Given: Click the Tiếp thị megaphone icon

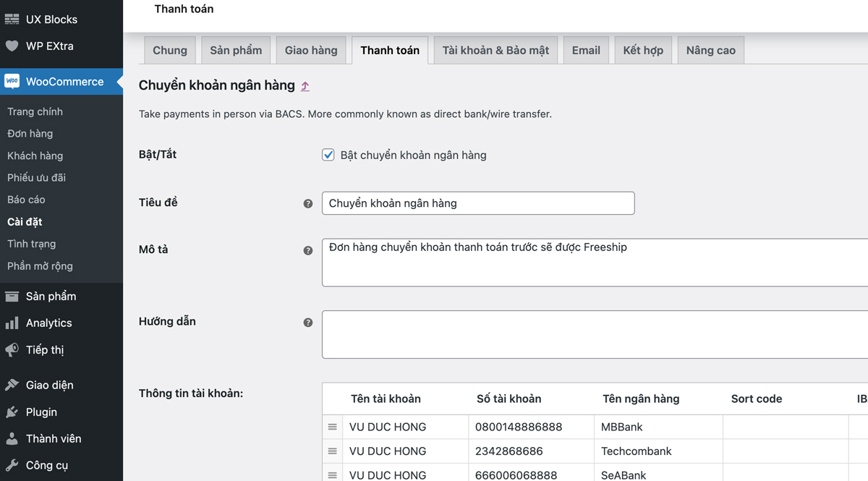Looking at the screenshot, I should [12, 350].
